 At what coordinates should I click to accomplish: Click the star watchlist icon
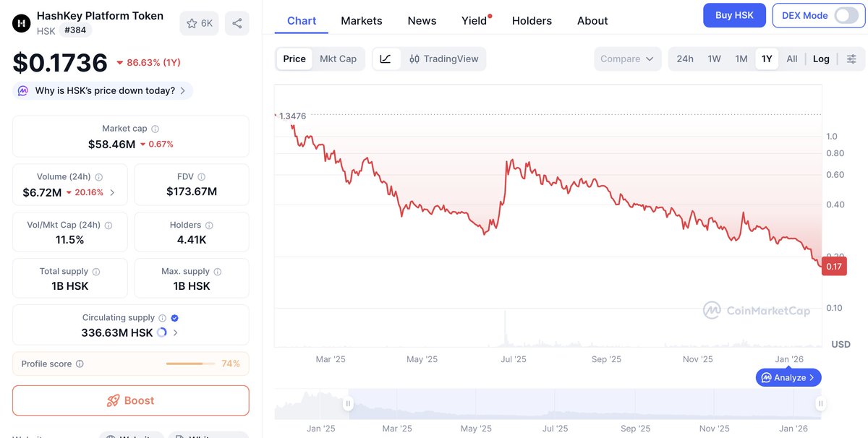(x=192, y=23)
